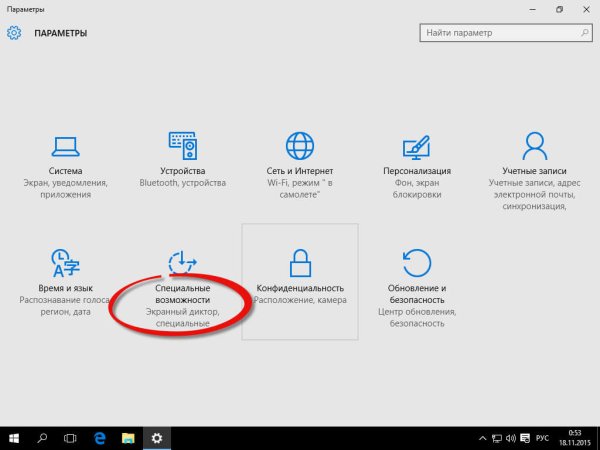Click the 'Экранный диктор, специальные' description
This screenshot has width=600, height=450.
[183, 318]
